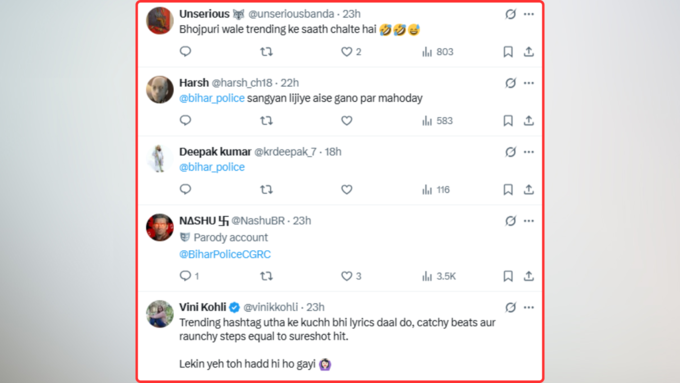
Task: Toggle bookmark on Harsh's tweet
Action: click(x=508, y=121)
